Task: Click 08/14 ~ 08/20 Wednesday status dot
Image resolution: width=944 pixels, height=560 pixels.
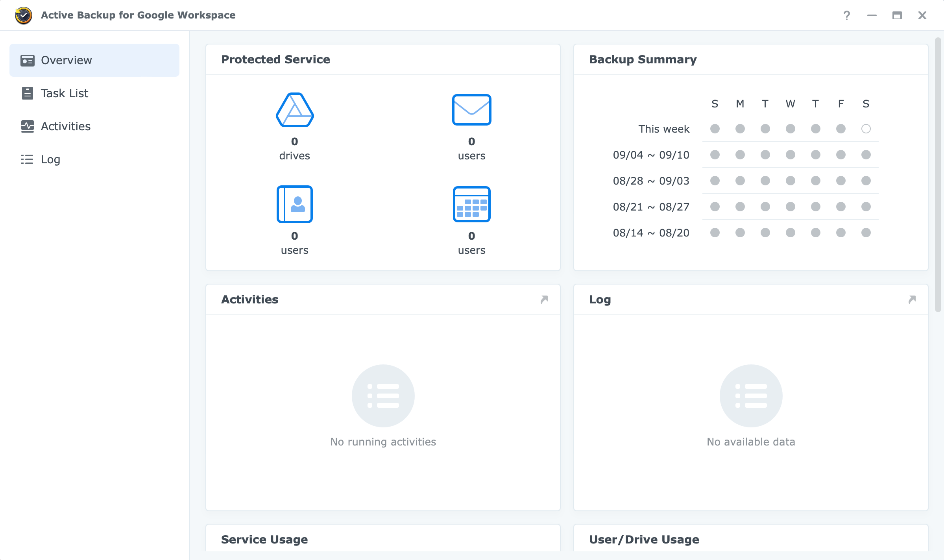Action: (791, 233)
